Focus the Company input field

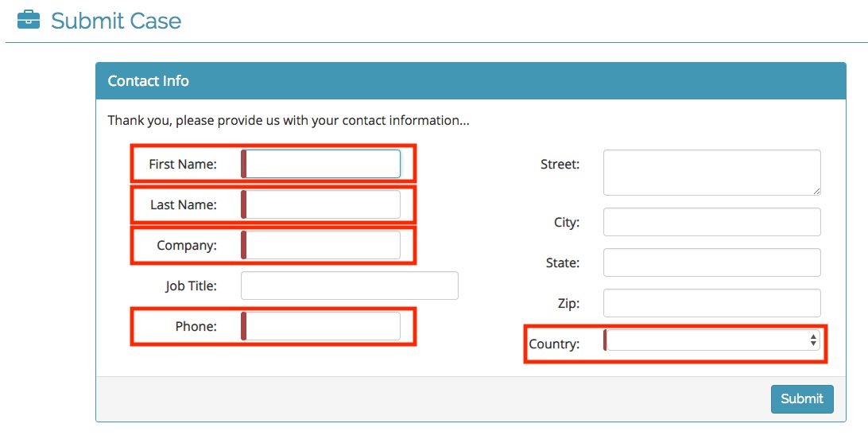[x=320, y=245]
